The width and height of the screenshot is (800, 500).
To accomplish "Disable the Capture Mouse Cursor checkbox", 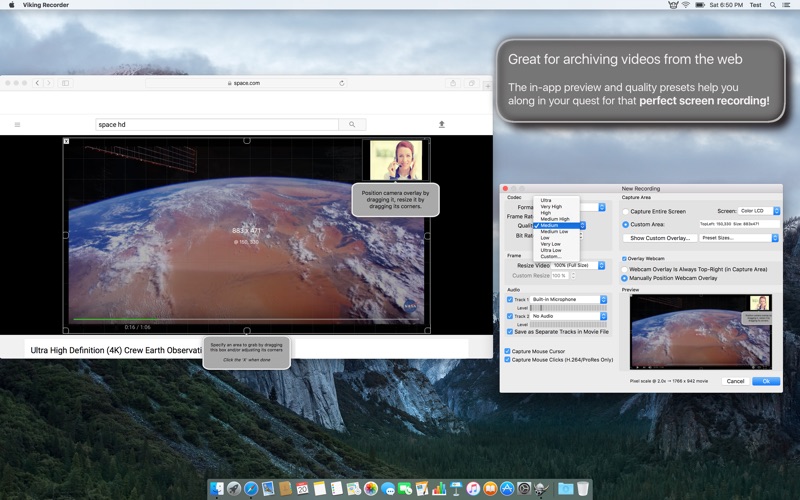I will (508, 351).
